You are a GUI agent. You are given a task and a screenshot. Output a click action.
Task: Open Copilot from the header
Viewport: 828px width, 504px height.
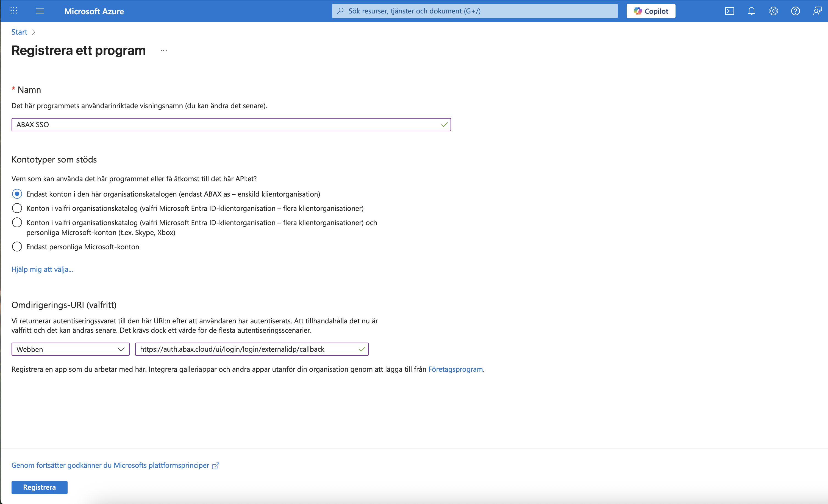651,11
